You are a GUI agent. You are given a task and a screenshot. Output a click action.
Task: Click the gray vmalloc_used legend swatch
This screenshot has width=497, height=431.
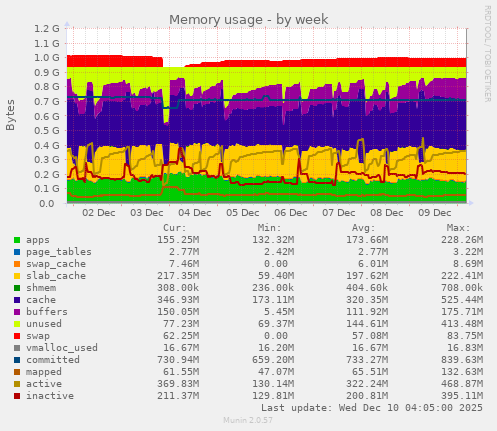click(17, 348)
